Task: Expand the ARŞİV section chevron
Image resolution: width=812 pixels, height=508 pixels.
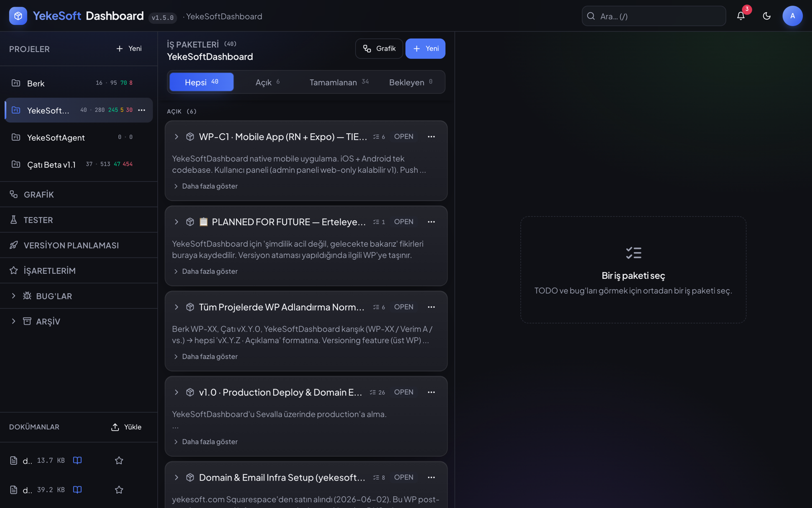Action: click(x=14, y=321)
